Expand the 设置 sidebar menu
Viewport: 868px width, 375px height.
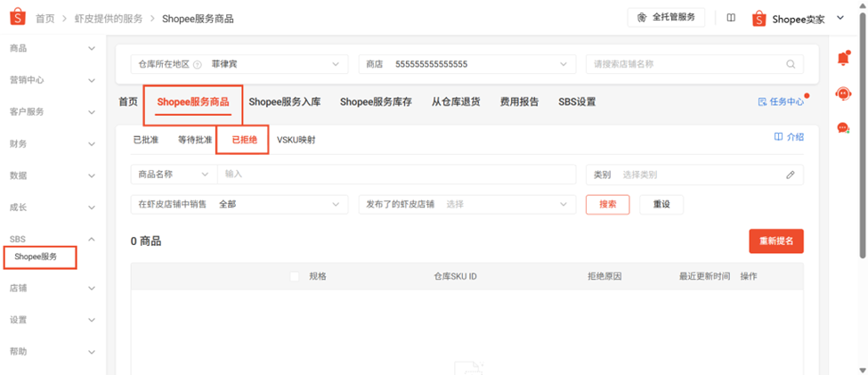pyautogui.click(x=92, y=320)
